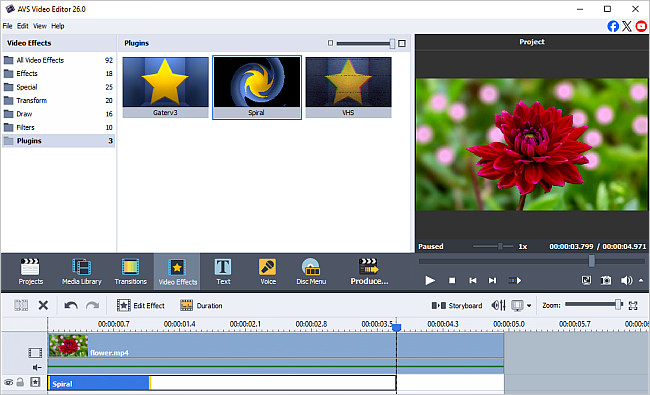The image size is (650, 395).
Task: Open the Draw folder
Action: 58,114
